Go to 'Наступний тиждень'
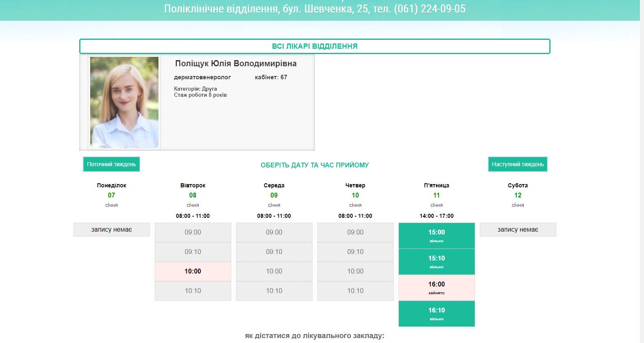Image resolution: width=644 pixels, height=343 pixels. coord(518,164)
